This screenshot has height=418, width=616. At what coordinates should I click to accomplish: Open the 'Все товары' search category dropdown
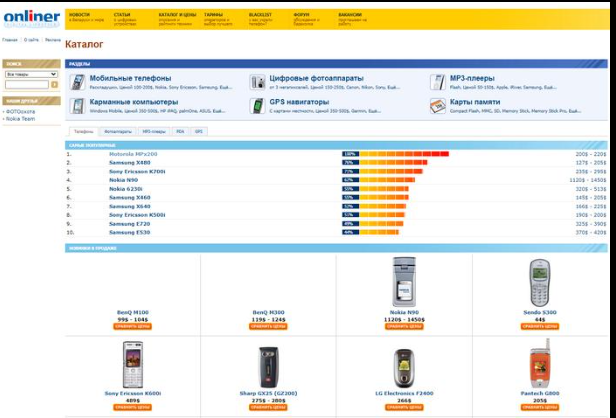pyautogui.click(x=31, y=74)
